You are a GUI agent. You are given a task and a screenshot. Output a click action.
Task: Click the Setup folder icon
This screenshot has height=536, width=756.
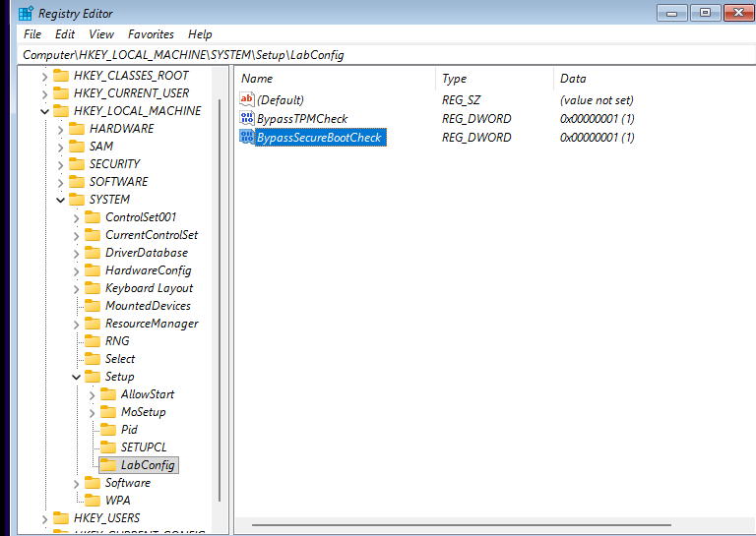point(93,376)
